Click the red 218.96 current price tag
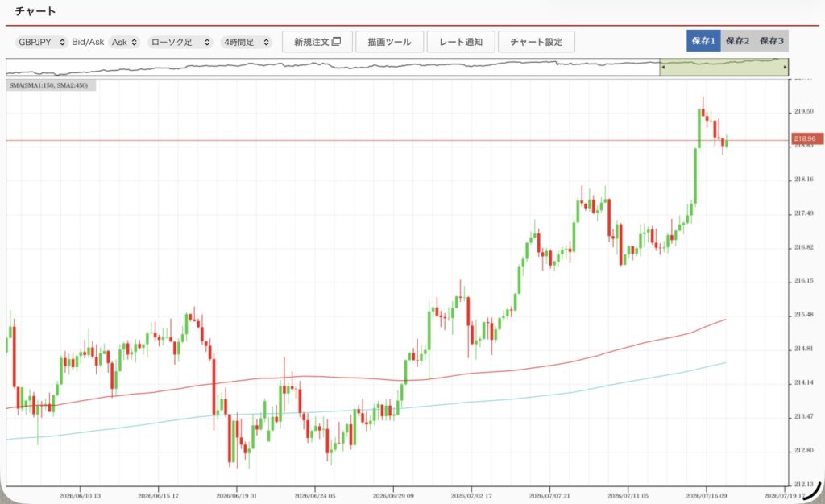The width and height of the screenshot is (825, 504). [806, 138]
